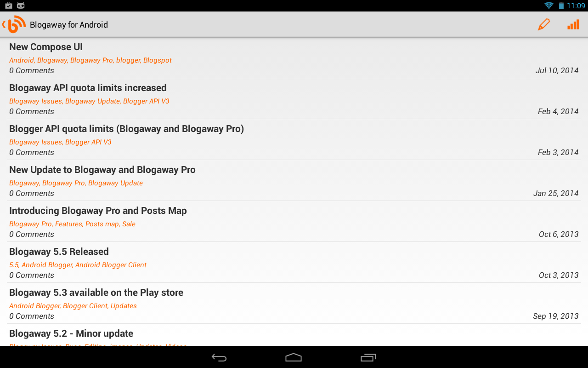Open the blog stats bar-chart icon
This screenshot has width=588, height=368.
(x=573, y=24)
